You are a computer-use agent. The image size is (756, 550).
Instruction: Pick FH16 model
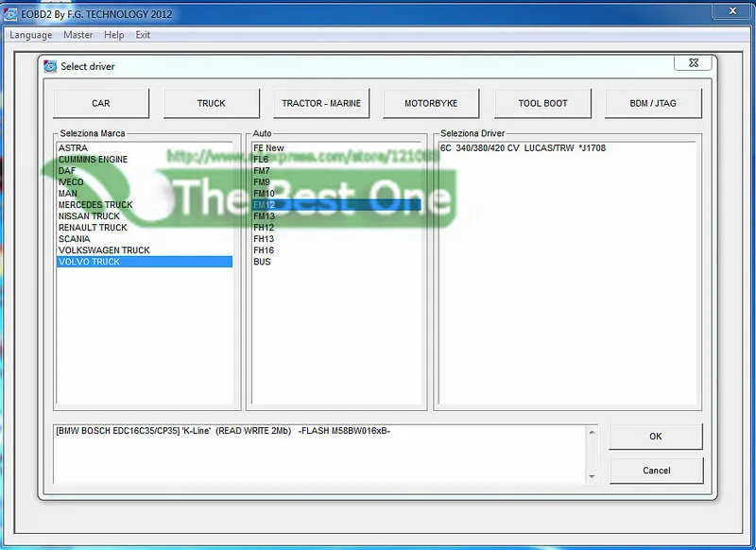tap(336, 250)
